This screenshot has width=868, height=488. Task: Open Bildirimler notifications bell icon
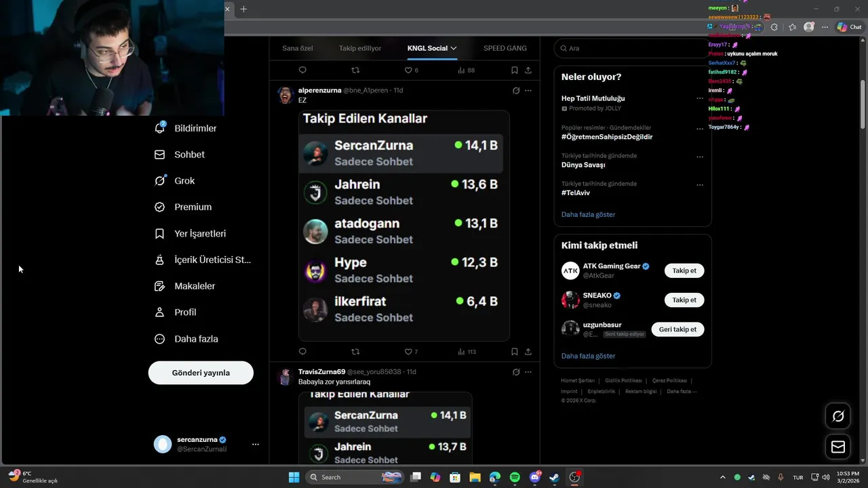pyautogui.click(x=160, y=127)
